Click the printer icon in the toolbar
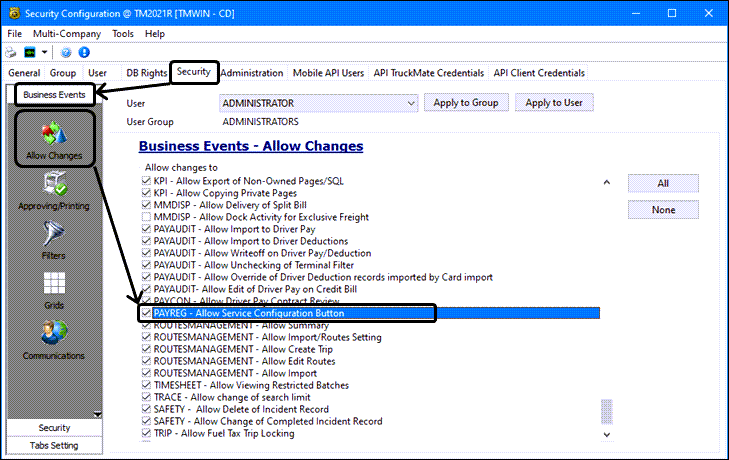 click(x=11, y=53)
